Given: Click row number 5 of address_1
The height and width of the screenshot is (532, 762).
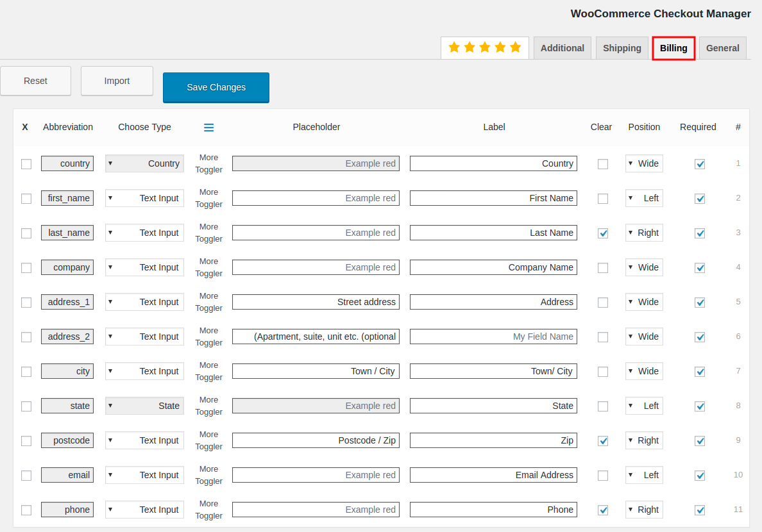Looking at the screenshot, I should click(x=738, y=302).
